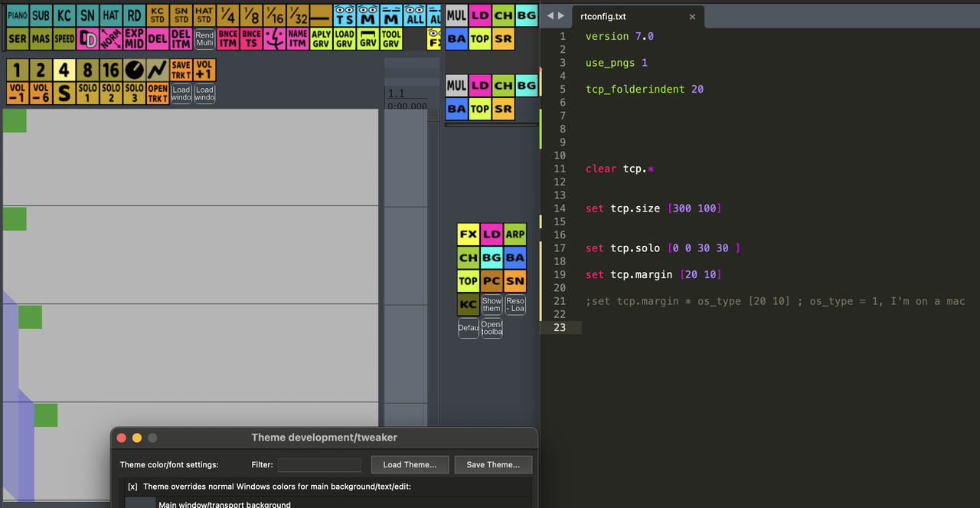Click the DEL ITM icon
The width and height of the screenshot is (980, 508).
pyautogui.click(x=181, y=38)
